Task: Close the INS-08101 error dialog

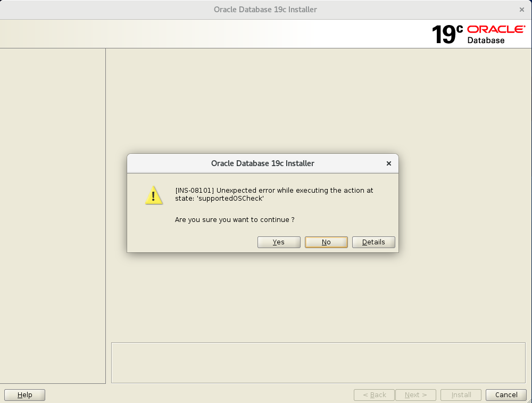Action: tap(389, 163)
